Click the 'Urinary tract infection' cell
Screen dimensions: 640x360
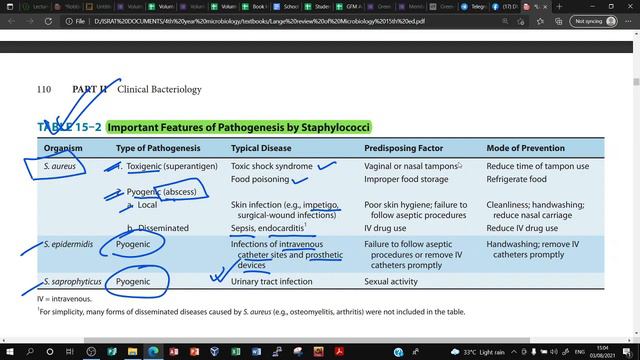271,282
